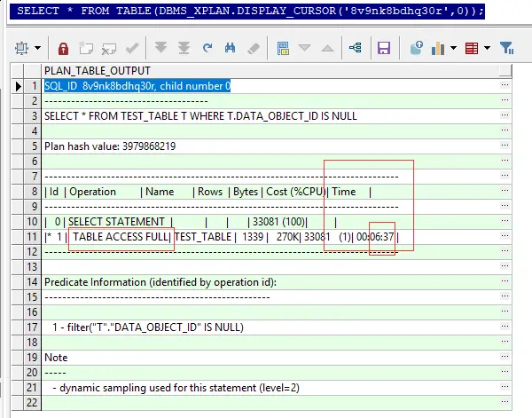Select row 11 TABLE ACCESS FULL line
This screenshot has width=532, height=418.
(277, 237)
